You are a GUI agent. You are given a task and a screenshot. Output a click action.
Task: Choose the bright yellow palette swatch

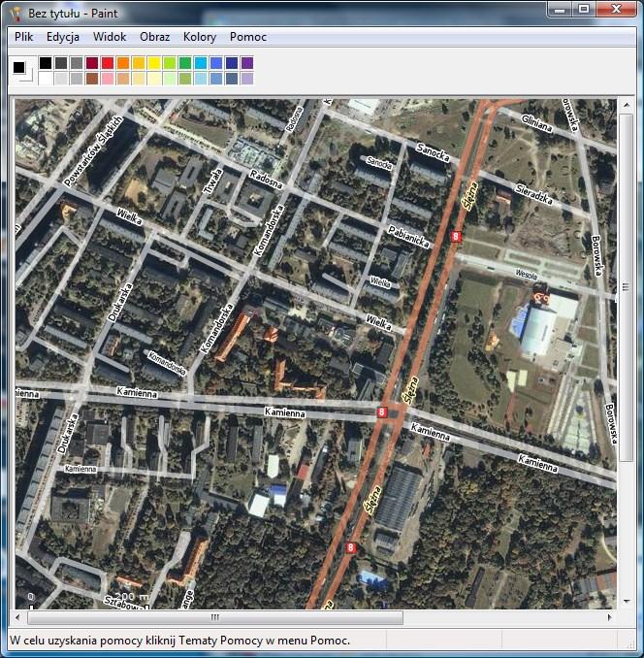[x=154, y=63]
